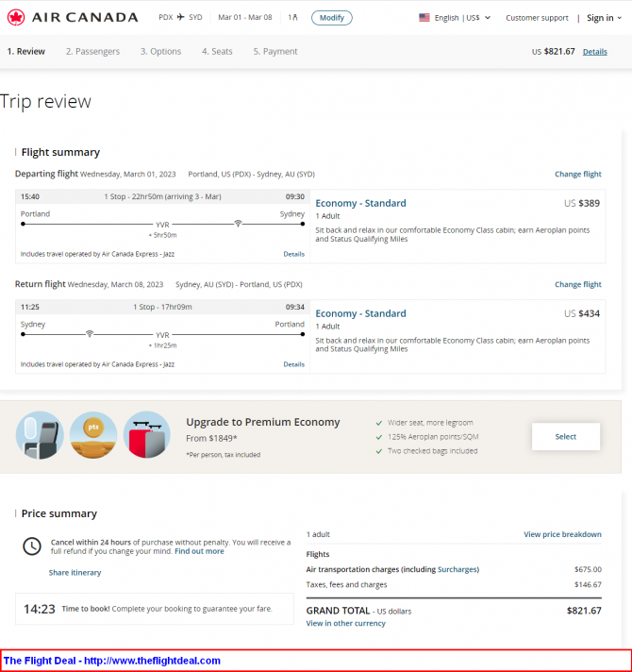This screenshot has width=632, height=672.
Task: Click the 15:40 departing departure time
Action: click(x=30, y=196)
